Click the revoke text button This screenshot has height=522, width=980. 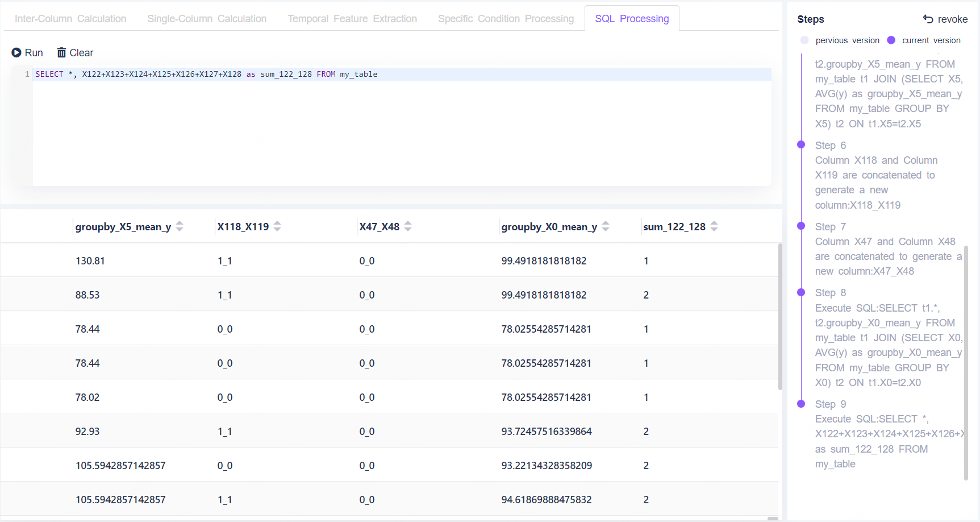(953, 19)
